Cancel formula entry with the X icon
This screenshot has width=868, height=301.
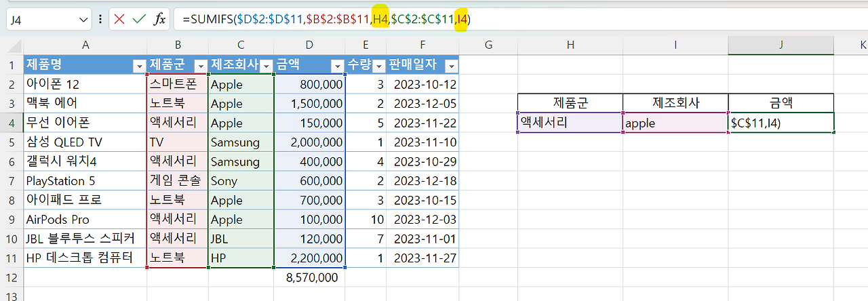pyautogui.click(x=120, y=20)
